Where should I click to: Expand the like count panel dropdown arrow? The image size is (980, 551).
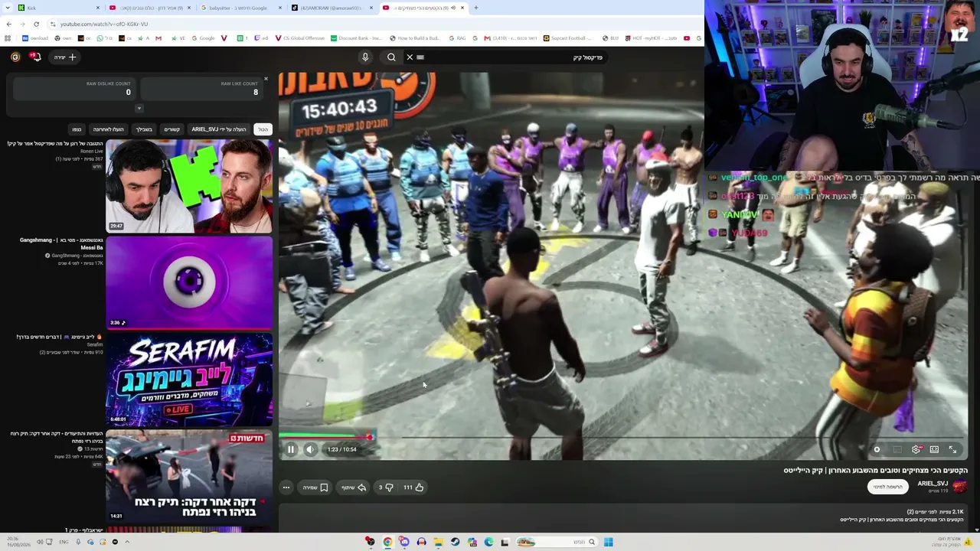(x=139, y=109)
